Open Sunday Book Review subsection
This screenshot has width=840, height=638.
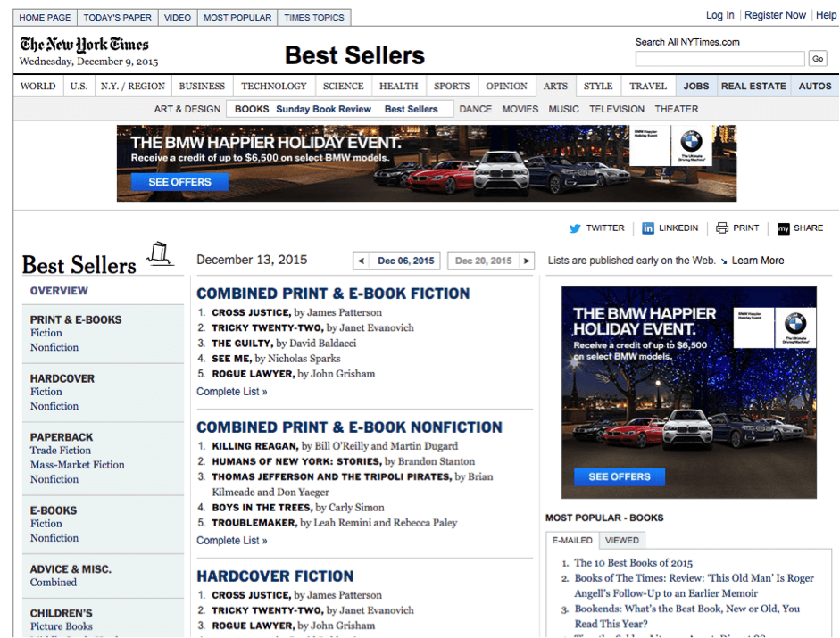coord(323,109)
